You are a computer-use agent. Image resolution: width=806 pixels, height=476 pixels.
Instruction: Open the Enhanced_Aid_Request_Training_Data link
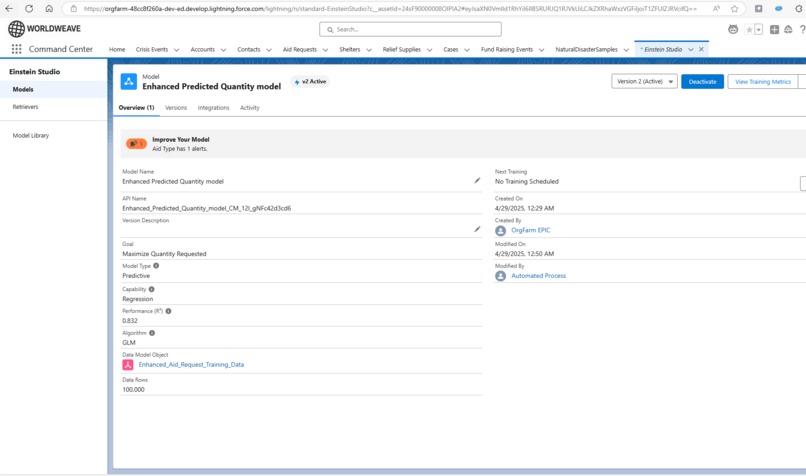pos(191,364)
